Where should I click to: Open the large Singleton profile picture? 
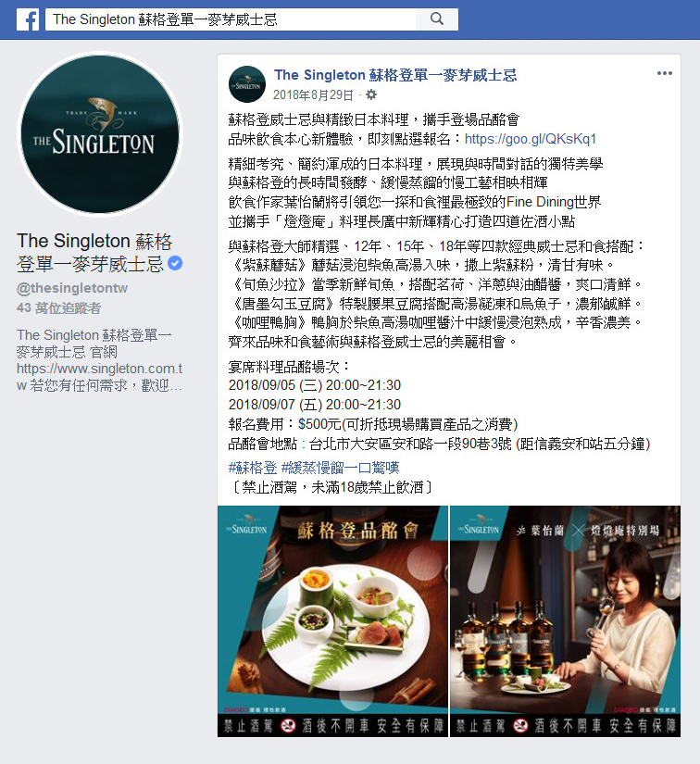(x=100, y=134)
